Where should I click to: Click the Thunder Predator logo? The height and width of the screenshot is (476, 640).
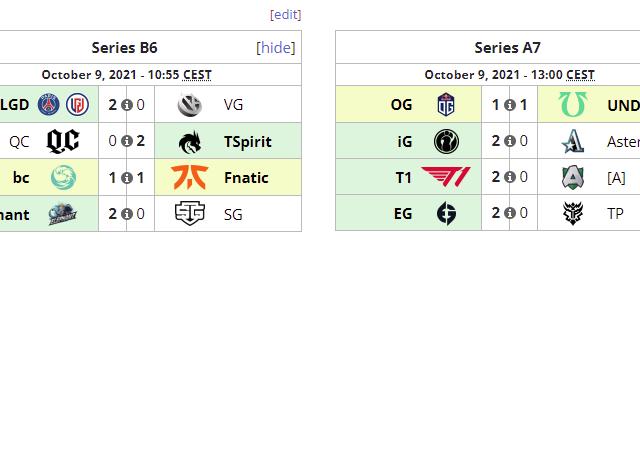tap(573, 213)
